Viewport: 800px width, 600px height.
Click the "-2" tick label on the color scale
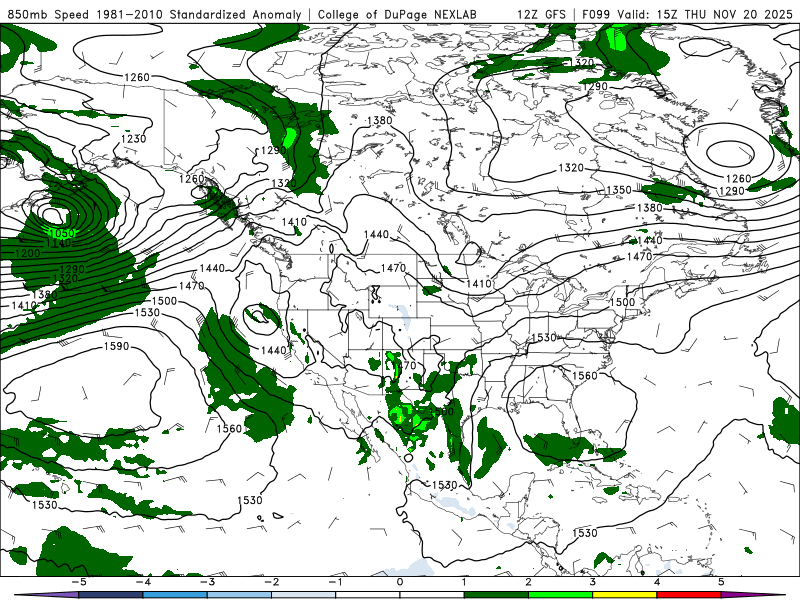[271, 582]
